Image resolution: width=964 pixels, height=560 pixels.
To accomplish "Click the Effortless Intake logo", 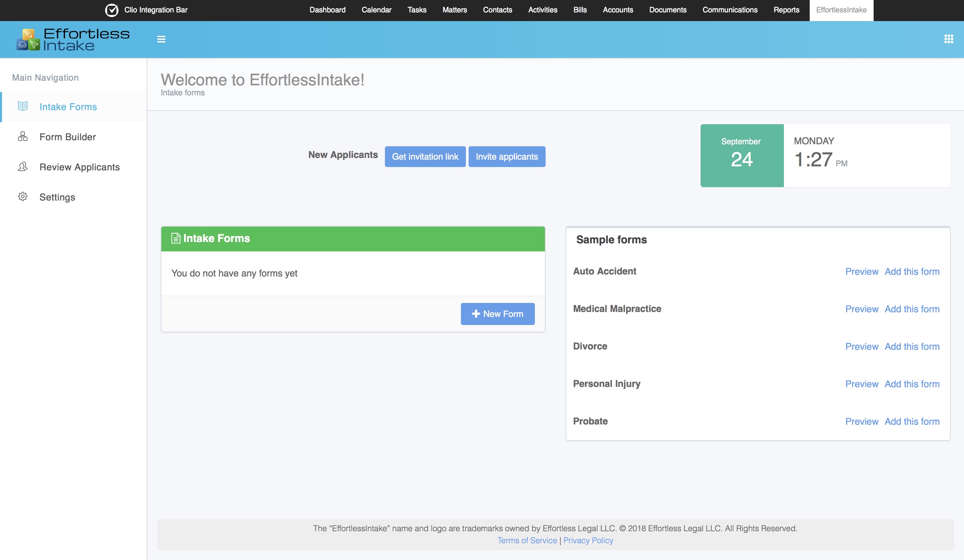I will click(73, 39).
